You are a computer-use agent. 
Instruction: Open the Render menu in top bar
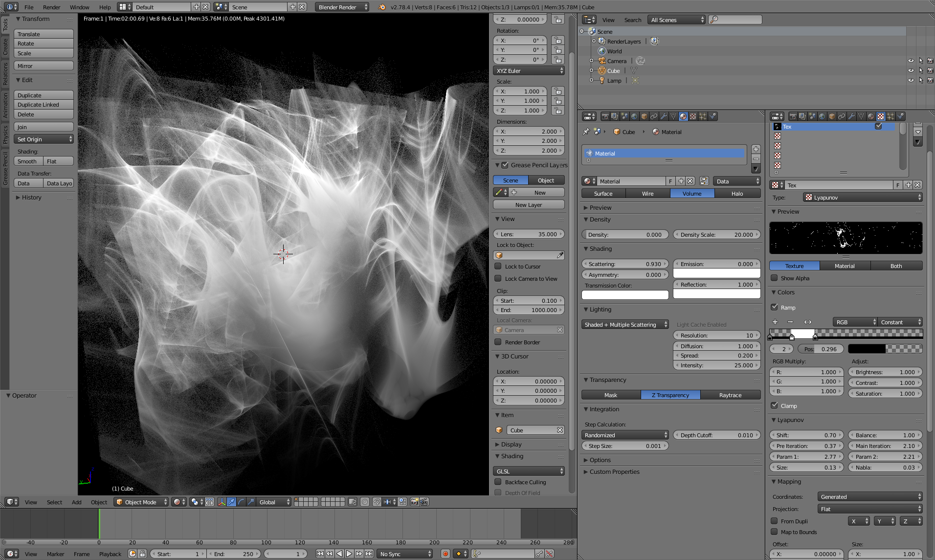pos(51,7)
